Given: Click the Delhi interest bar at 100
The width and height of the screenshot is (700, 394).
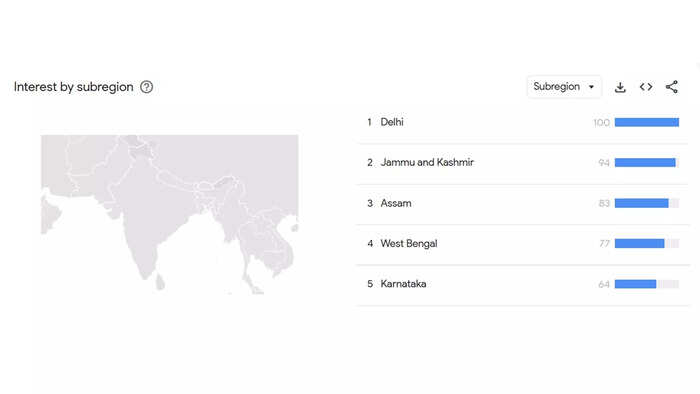Looking at the screenshot, I should tap(646, 122).
